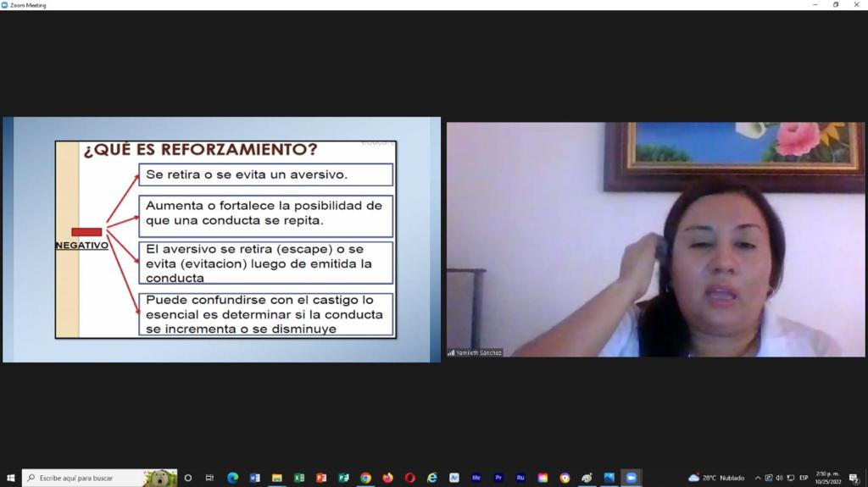Open Microsoft Word from the taskbar
868x487 pixels.
pos(254,478)
